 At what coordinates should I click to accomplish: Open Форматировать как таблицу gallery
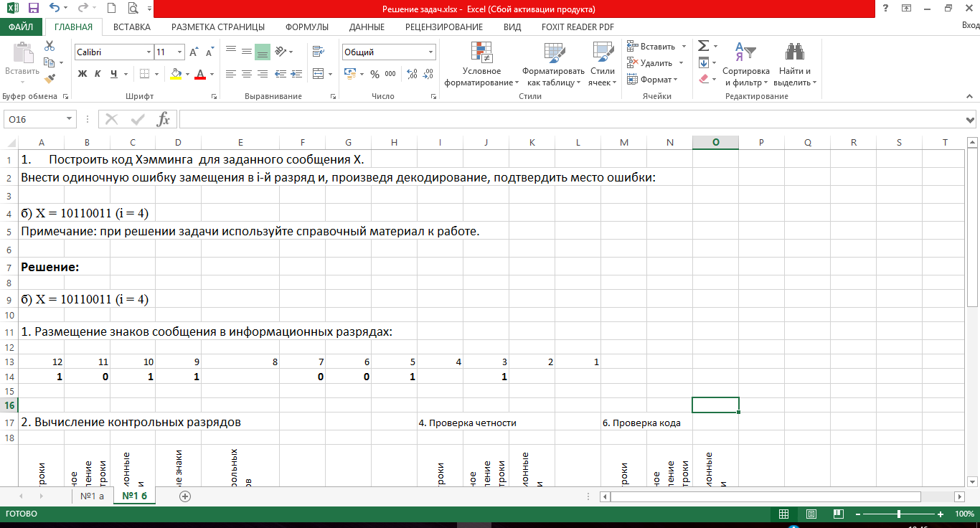click(553, 64)
